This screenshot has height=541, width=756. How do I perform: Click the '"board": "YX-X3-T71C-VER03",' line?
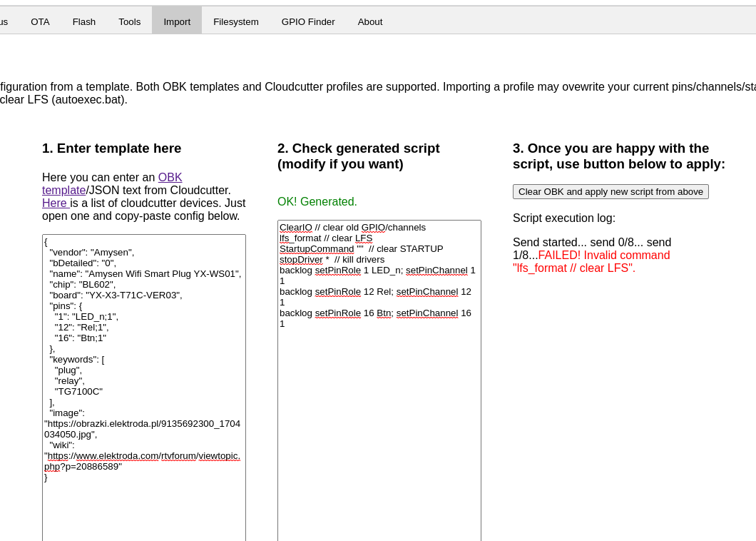pos(116,295)
